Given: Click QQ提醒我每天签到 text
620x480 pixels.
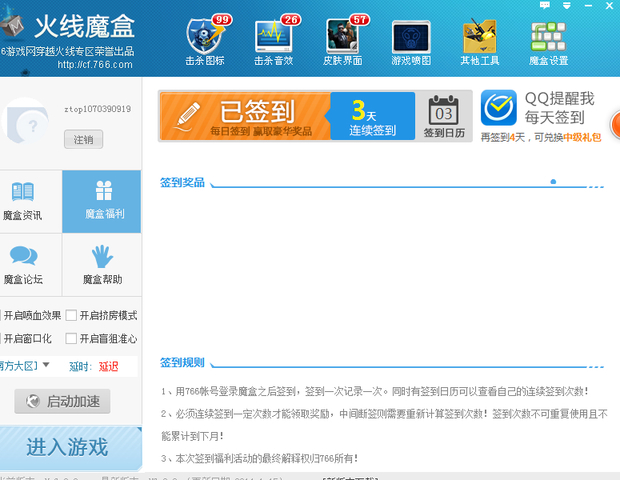Looking at the screenshot, I should [x=559, y=108].
